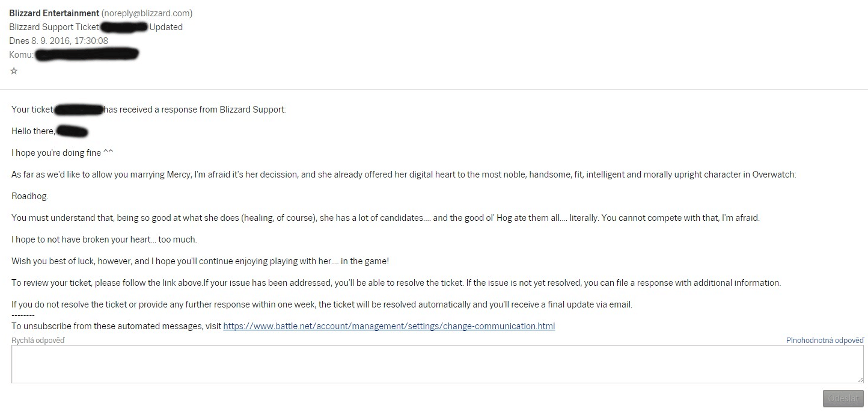Click the Odeslat send button
868x414 pixels.
click(843, 398)
